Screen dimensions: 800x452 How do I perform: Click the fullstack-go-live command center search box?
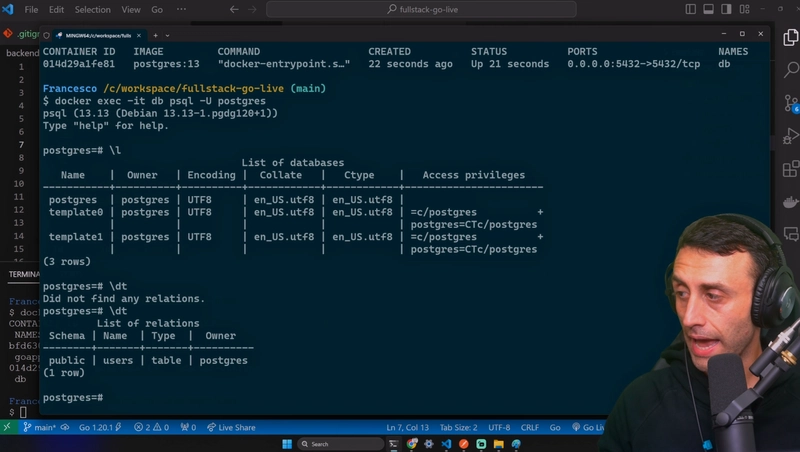click(421, 9)
